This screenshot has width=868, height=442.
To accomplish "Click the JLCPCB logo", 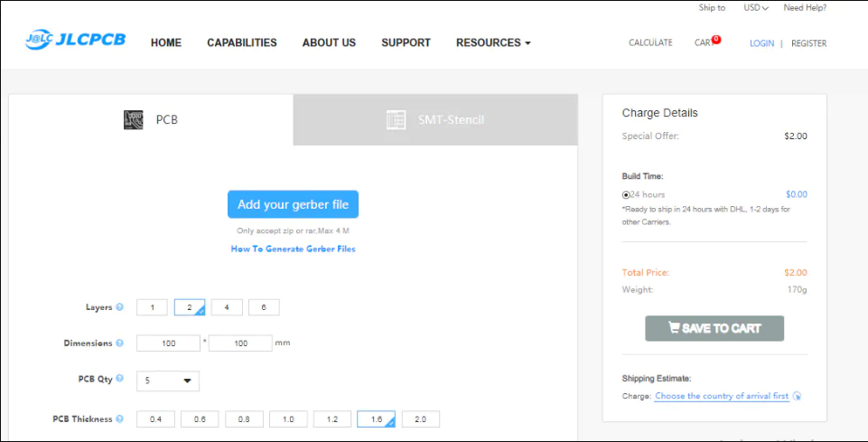I will pyautogui.click(x=75, y=40).
